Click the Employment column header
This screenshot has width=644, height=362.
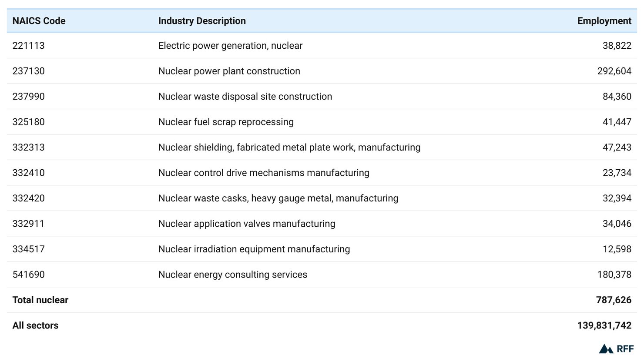click(604, 21)
